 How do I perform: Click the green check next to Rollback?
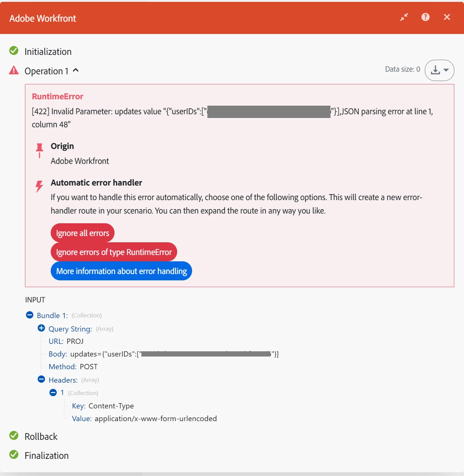coord(14,435)
